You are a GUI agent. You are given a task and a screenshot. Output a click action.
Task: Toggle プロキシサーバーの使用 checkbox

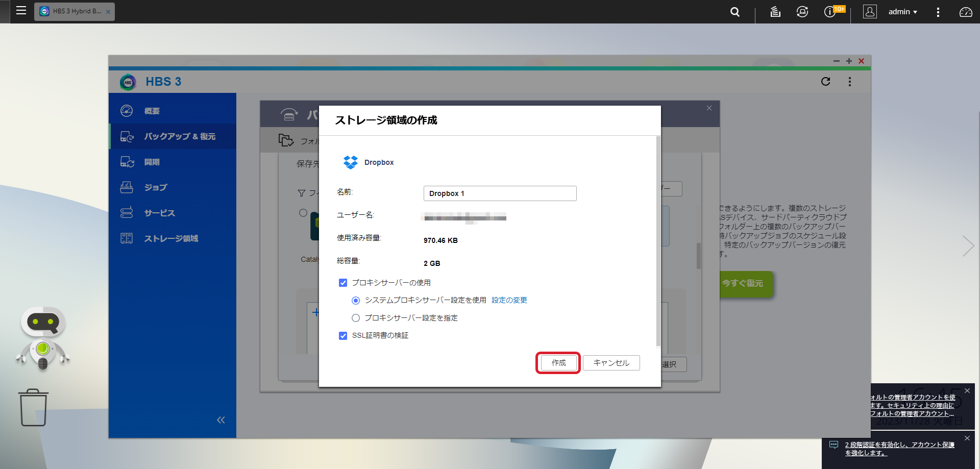pyautogui.click(x=343, y=283)
